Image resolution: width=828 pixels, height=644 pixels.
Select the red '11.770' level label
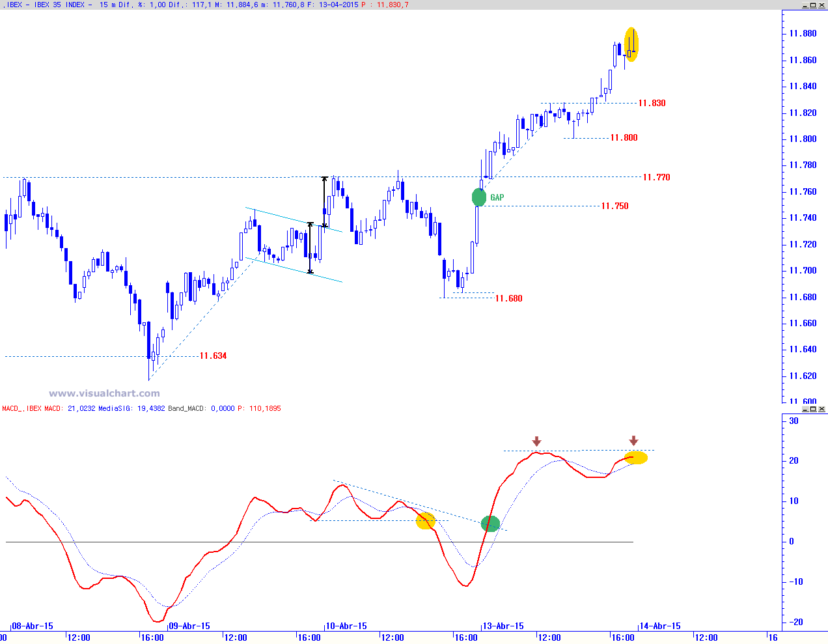pos(656,177)
